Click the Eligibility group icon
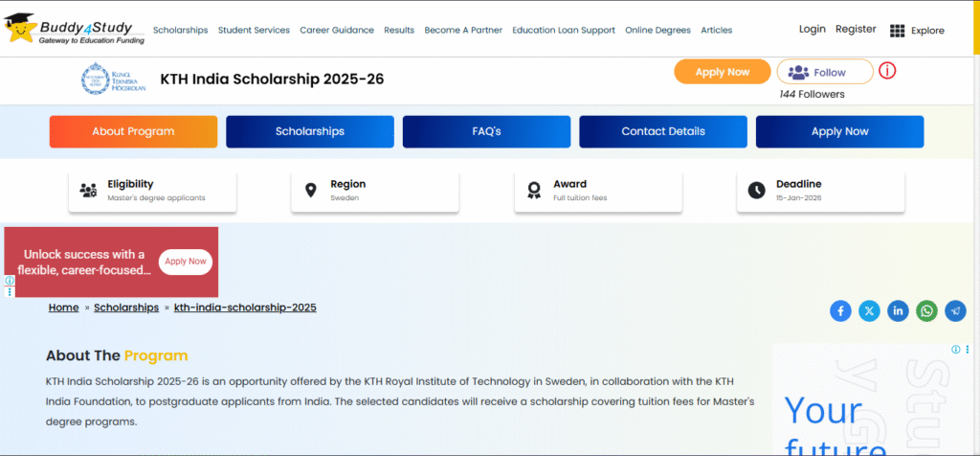Viewport: 980px width, 456px height. (x=88, y=190)
